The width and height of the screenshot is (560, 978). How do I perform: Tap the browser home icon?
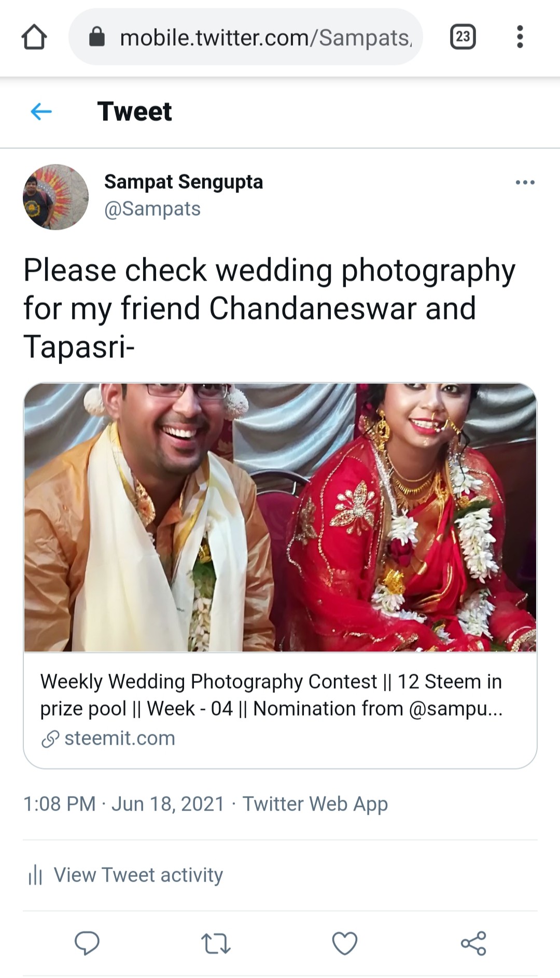tap(34, 37)
